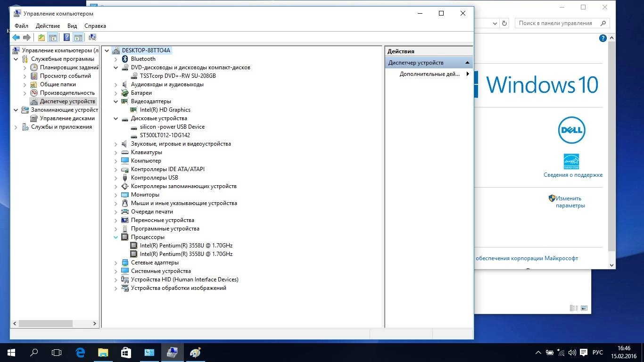This screenshot has width=644, height=362.
Task: Toggle the Show/Hide Console Tree toolbar icon
Action: tap(53, 37)
